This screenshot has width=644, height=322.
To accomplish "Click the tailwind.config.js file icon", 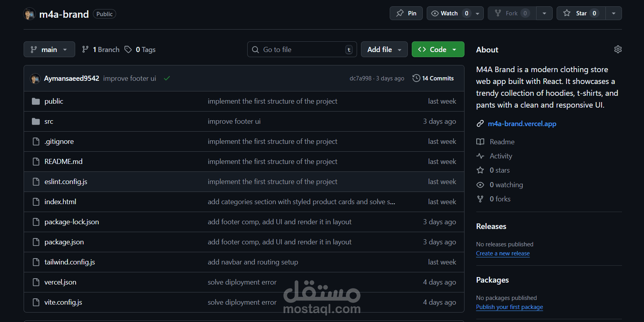I will click(36, 262).
